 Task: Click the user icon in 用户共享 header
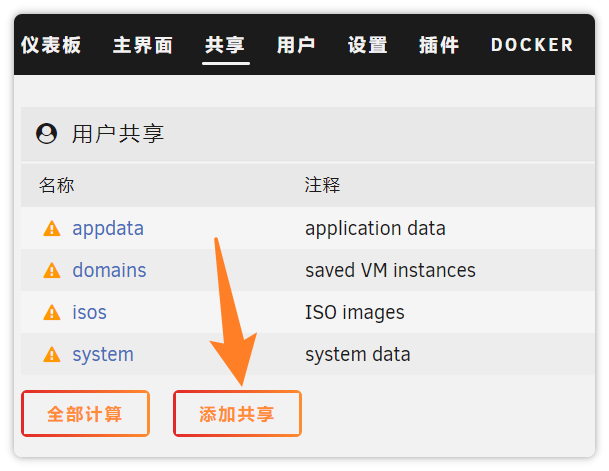(x=46, y=134)
